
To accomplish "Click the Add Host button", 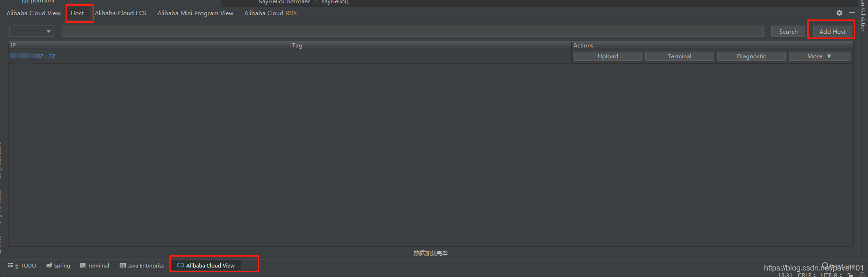I will coord(832,31).
